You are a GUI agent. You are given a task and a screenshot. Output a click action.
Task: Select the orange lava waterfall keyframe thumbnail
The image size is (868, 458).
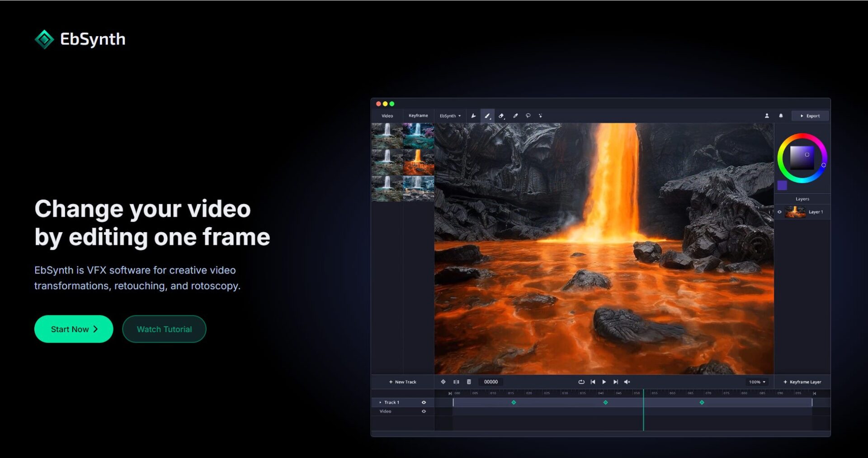418,162
